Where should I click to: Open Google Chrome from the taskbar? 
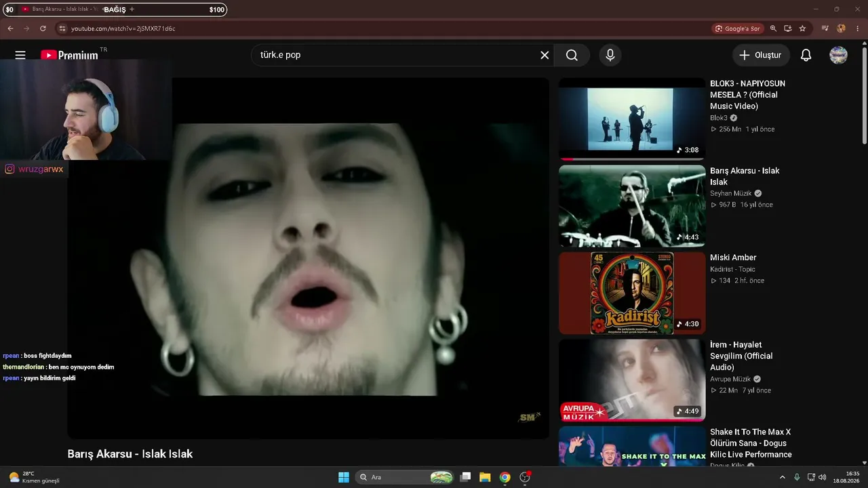[505, 477]
